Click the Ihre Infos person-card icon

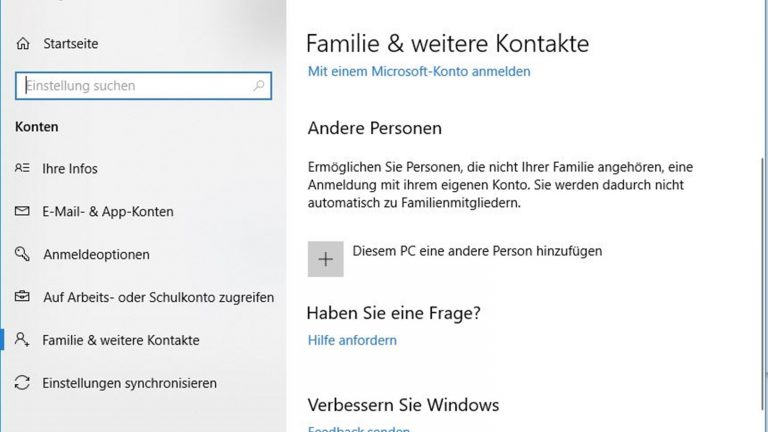23,169
